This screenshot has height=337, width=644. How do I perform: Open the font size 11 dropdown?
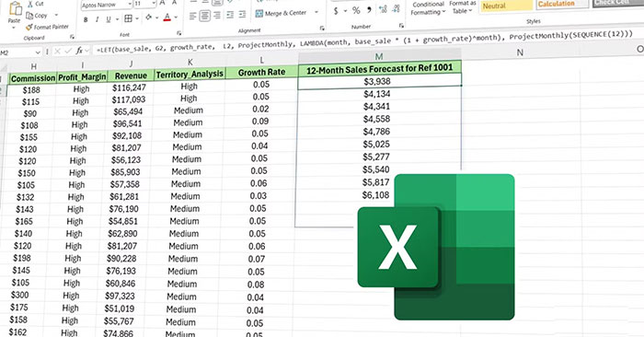[154, 4]
